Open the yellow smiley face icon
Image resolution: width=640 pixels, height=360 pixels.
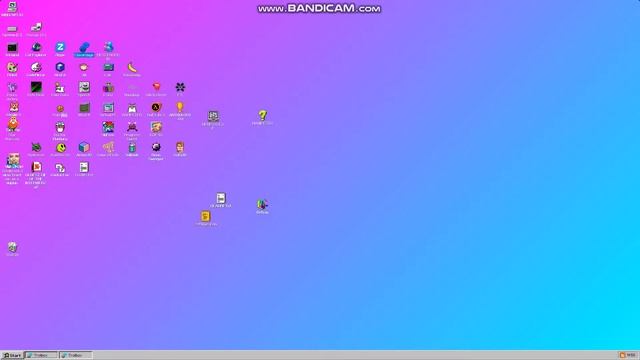pos(61,147)
